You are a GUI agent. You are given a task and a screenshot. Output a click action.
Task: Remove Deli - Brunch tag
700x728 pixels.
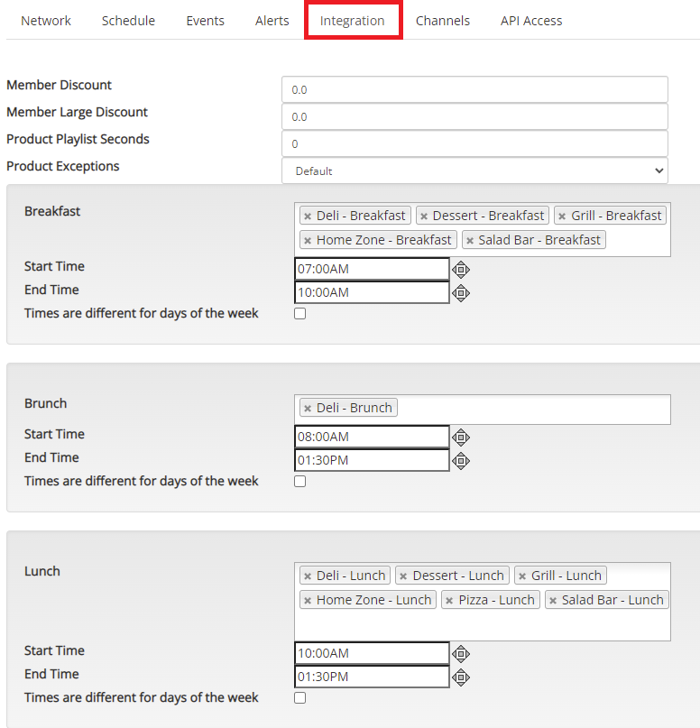point(308,408)
